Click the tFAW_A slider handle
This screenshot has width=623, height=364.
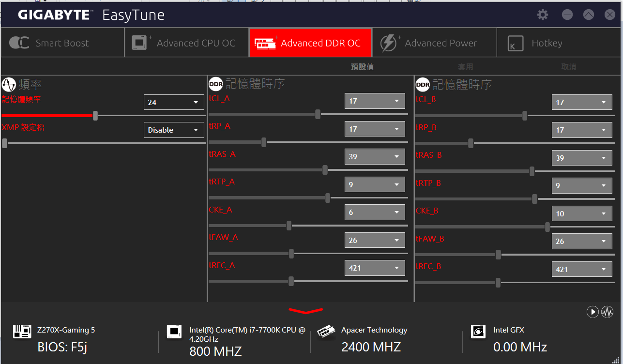(x=291, y=254)
